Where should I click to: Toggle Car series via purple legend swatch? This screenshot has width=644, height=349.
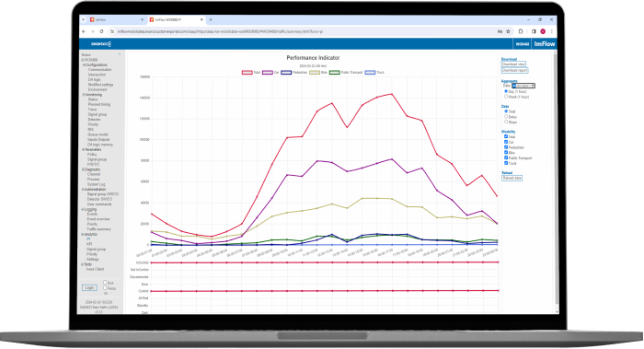coord(268,73)
